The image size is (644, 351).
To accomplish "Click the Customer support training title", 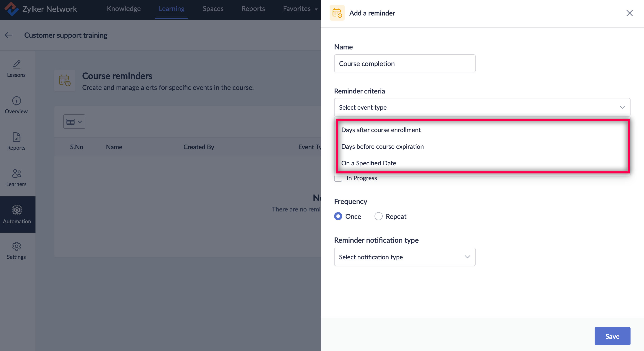I will [x=66, y=35].
